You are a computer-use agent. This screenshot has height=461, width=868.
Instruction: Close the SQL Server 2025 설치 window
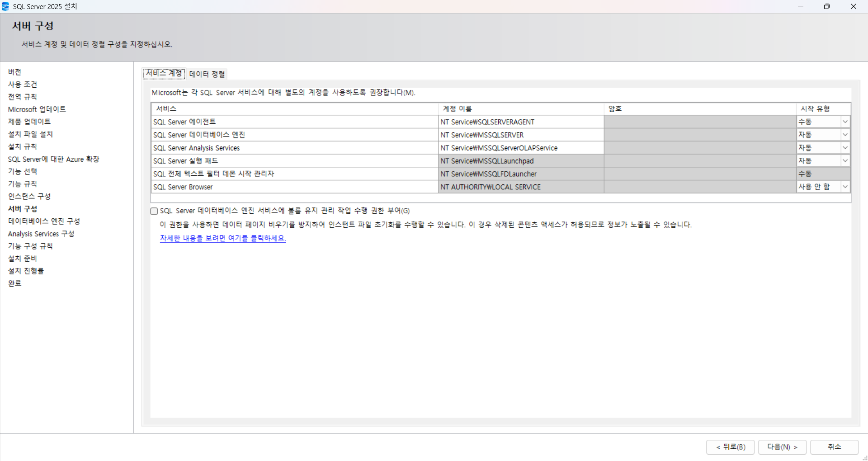coord(854,6)
